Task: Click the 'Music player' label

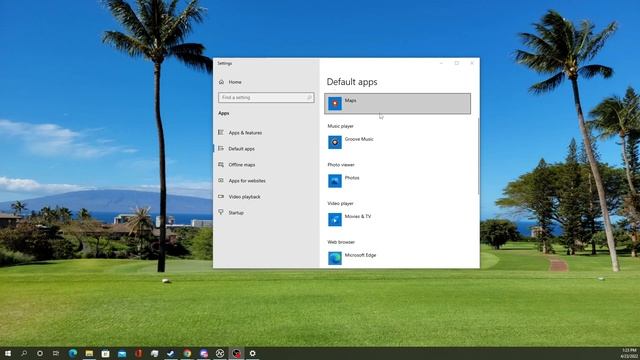Action: (340, 126)
